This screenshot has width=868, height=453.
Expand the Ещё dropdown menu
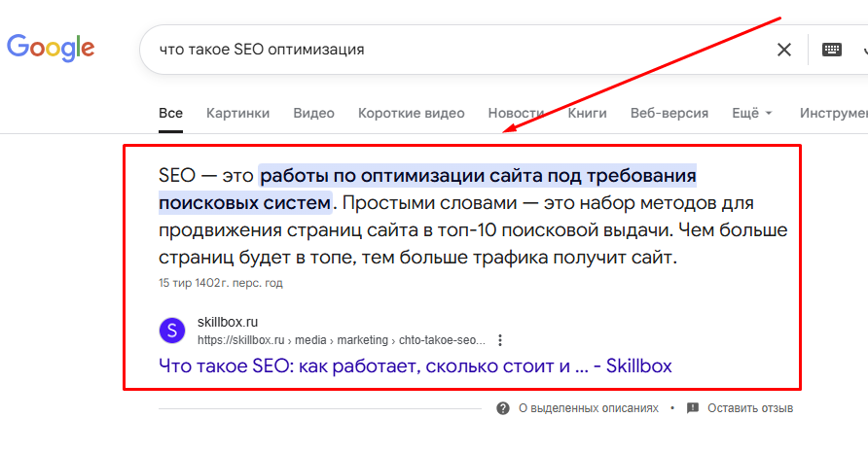[752, 114]
